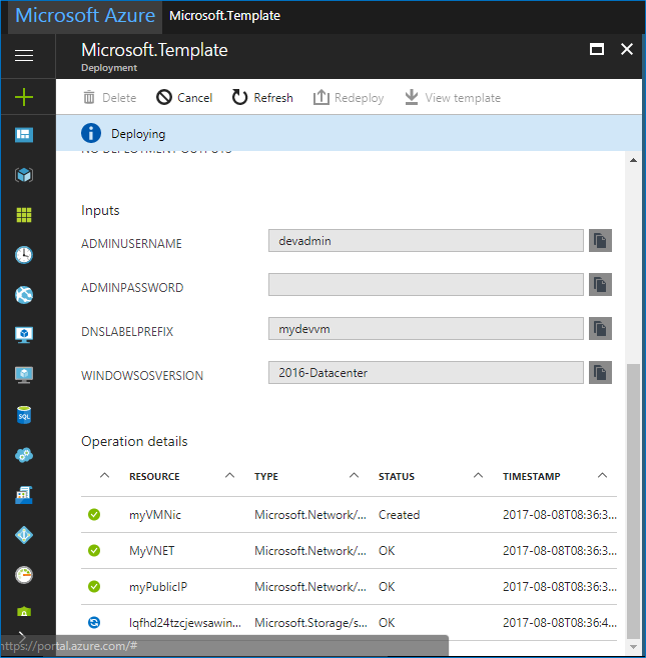
Task: Expand sidebar with More services chevron
Action: (x=22, y=637)
